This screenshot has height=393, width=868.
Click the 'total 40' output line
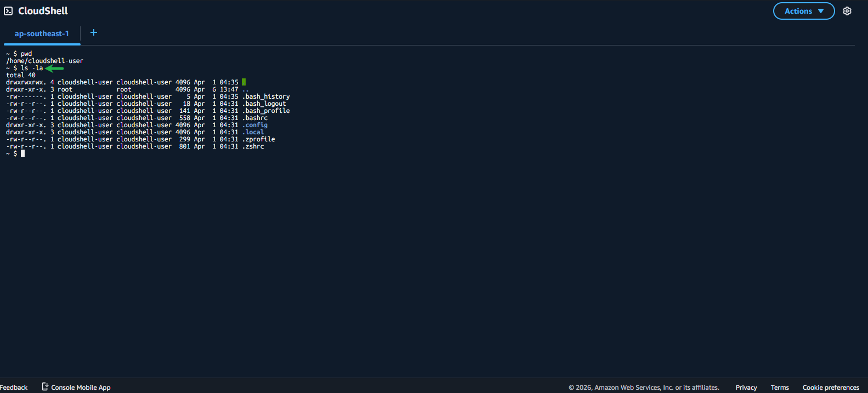click(x=21, y=75)
